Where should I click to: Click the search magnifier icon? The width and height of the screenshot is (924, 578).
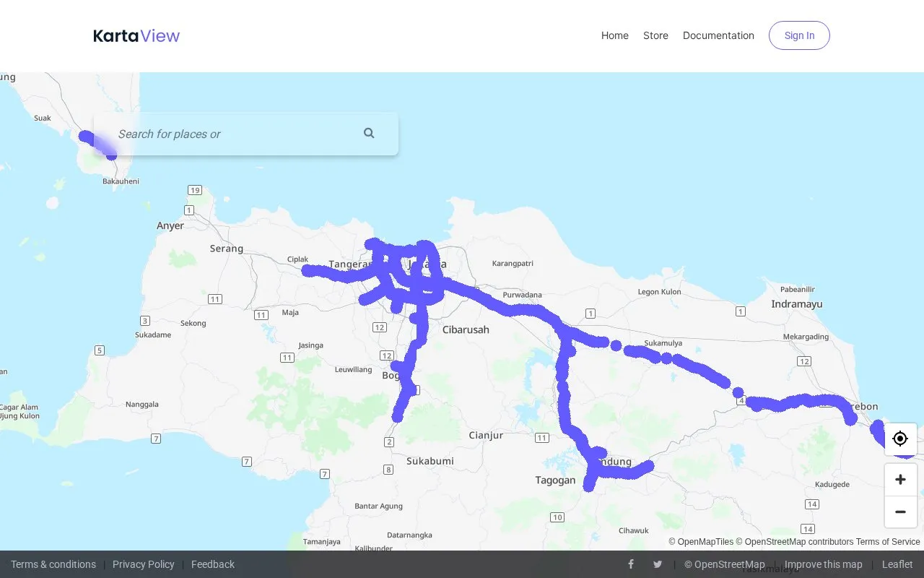click(369, 133)
